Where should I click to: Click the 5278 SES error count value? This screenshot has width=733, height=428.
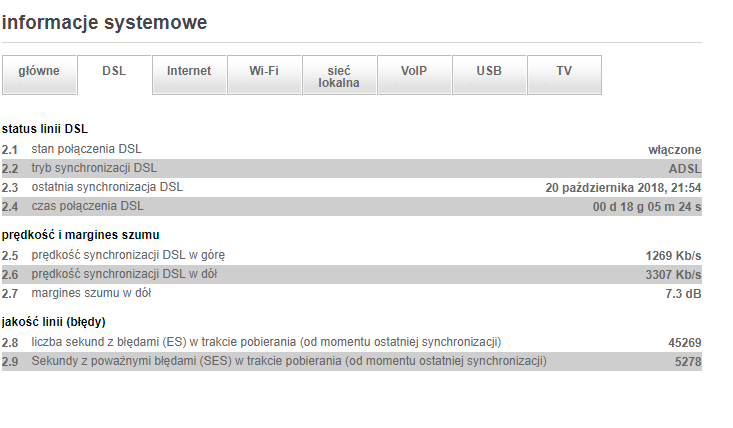click(688, 362)
